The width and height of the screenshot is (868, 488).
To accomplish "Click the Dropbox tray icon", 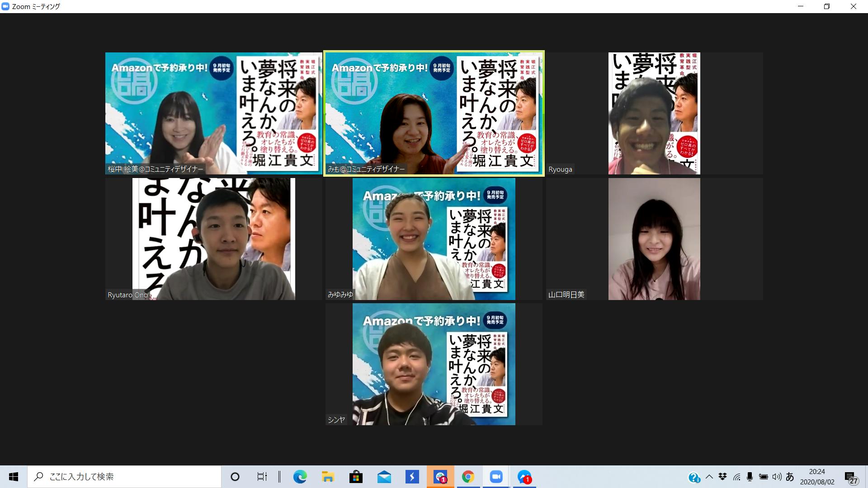I will [722, 477].
